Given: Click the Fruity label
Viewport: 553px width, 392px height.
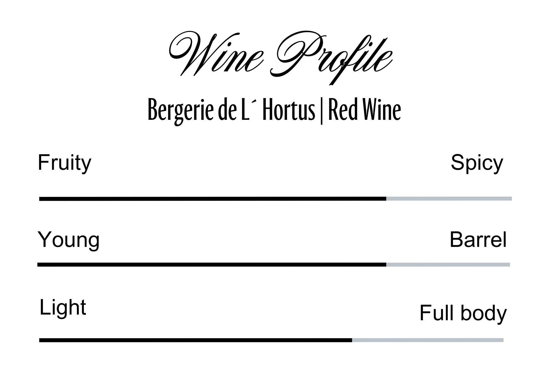Looking at the screenshot, I should click(x=65, y=163).
